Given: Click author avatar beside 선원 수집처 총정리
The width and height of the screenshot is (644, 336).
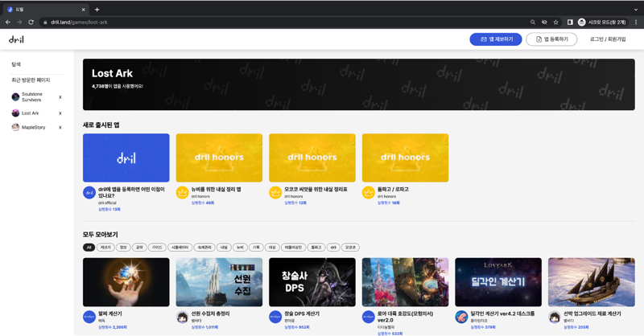Looking at the screenshot, I should 183,317.
